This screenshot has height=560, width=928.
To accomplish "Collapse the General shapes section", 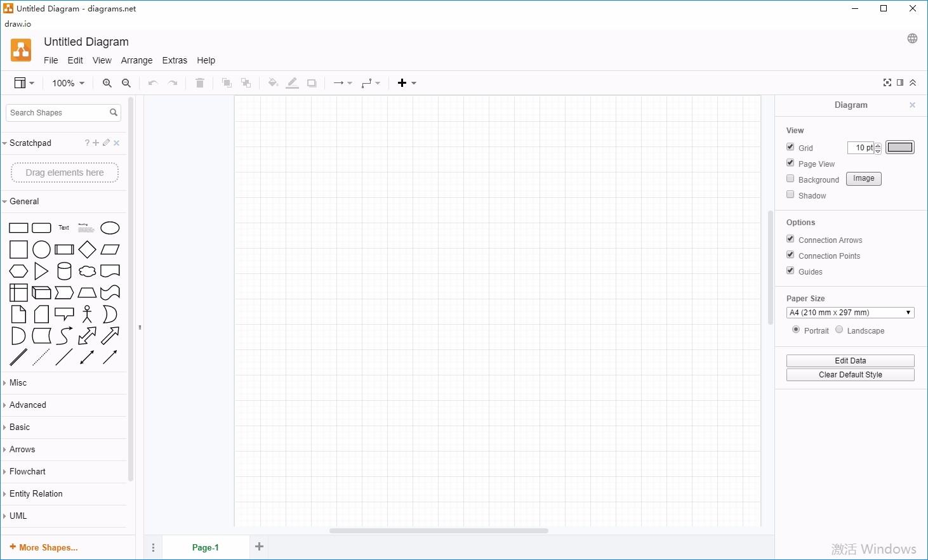I will pos(63,202).
